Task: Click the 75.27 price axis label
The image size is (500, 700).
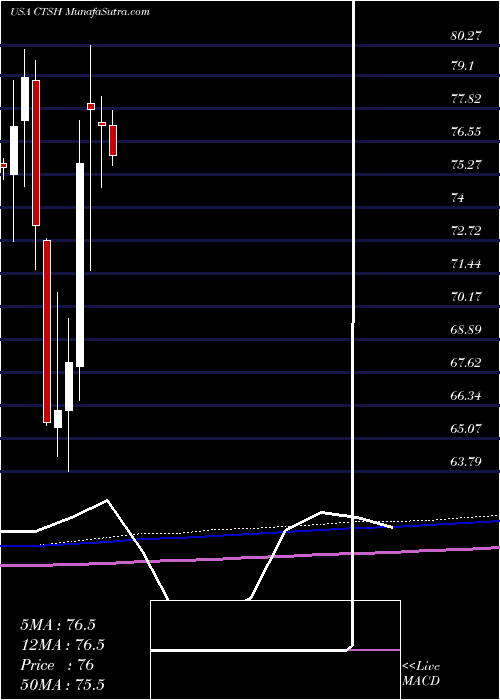Action: coord(466,165)
